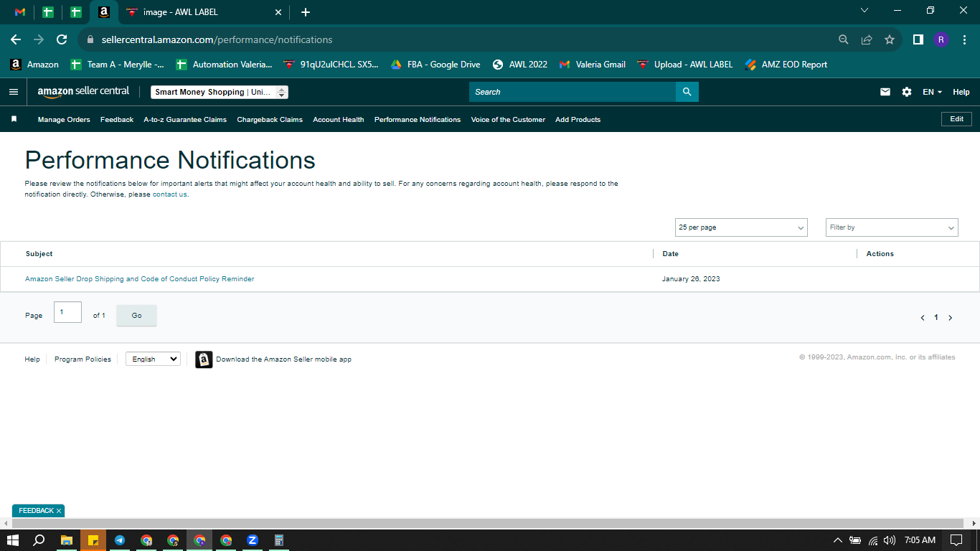Image resolution: width=980 pixels, height=551 pixels.
Task: Open Telegram from the taskbar
Action: coord(120,540)
